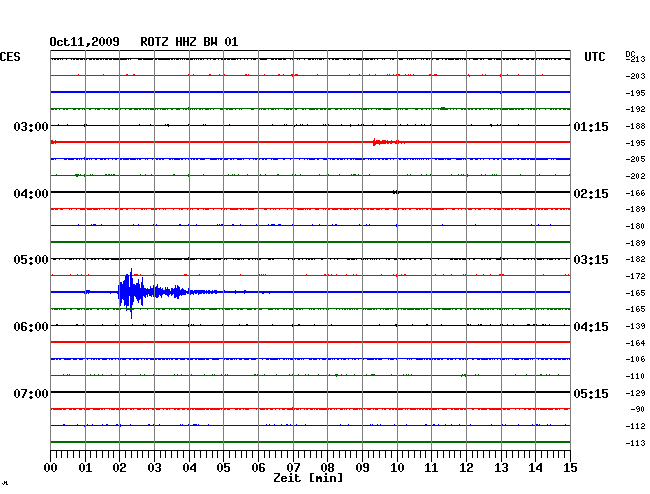Screen dimensions: 650x494
Task: Click the 09 minute tick label
Action: tap(362, 468)
